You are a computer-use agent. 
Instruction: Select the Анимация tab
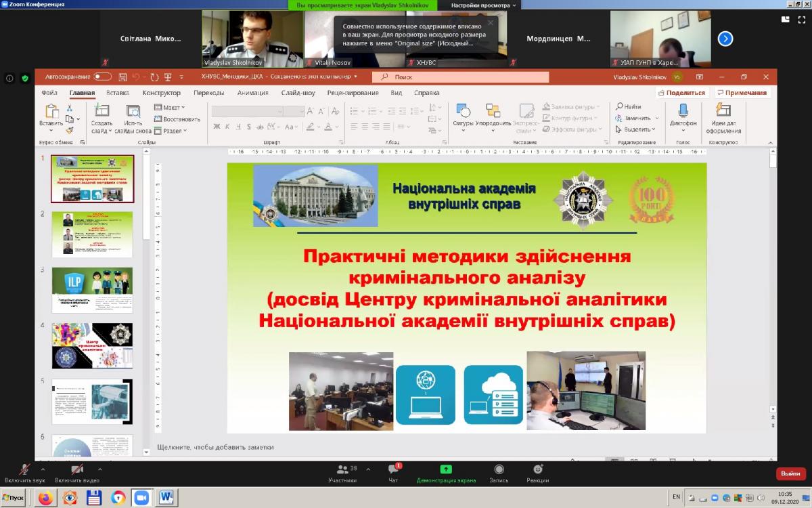coord(252,93)
